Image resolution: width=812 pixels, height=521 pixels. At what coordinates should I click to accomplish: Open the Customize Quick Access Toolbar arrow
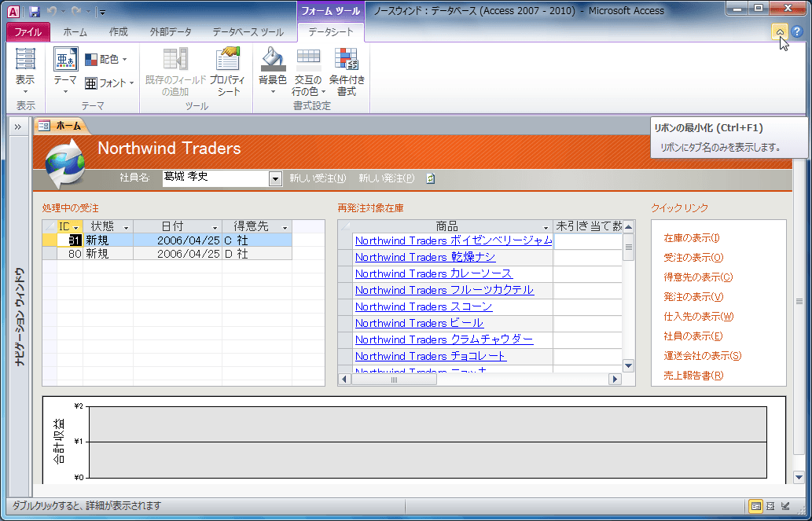pyautogui.click(x=102, y=11)
